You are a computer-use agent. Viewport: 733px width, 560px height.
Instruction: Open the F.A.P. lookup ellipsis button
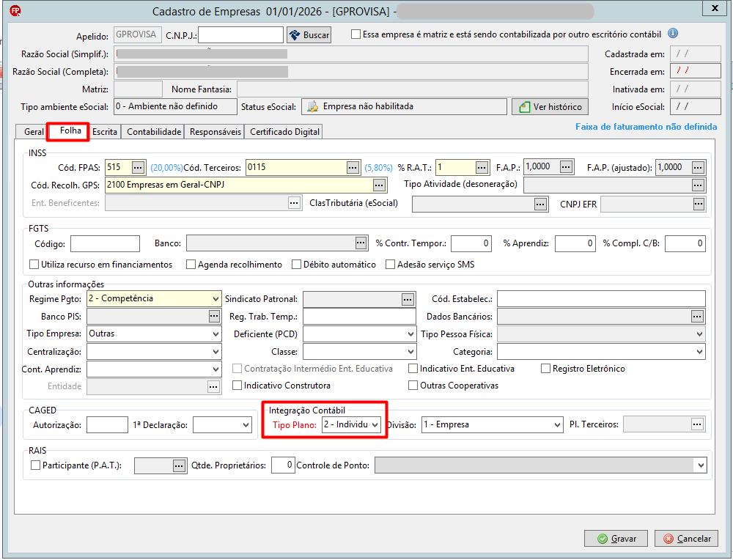(x=566, y=167)
